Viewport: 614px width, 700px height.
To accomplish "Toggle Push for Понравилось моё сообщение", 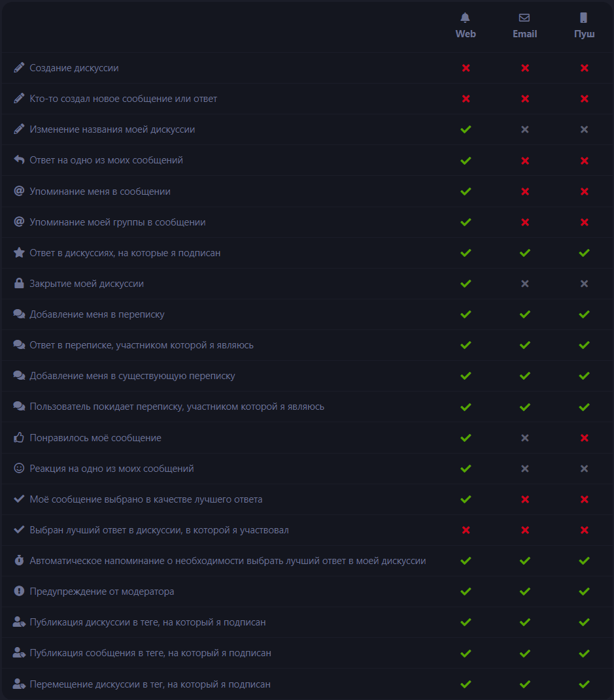I will point(584,437).
